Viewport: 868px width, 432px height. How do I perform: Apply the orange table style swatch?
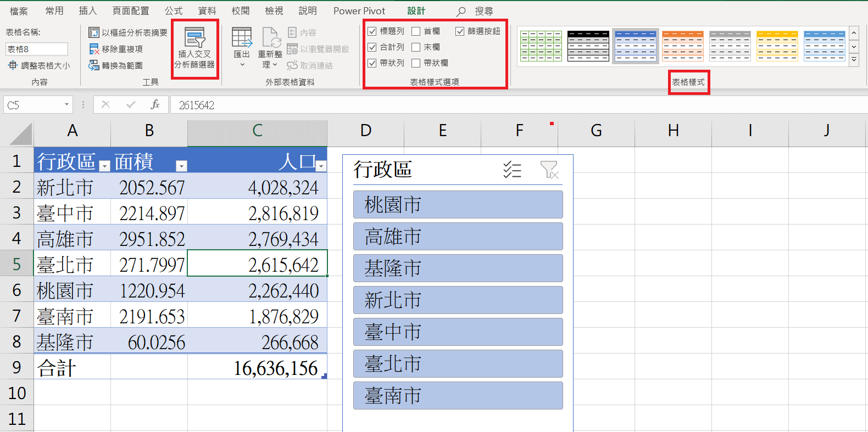(x=682, y=46)
